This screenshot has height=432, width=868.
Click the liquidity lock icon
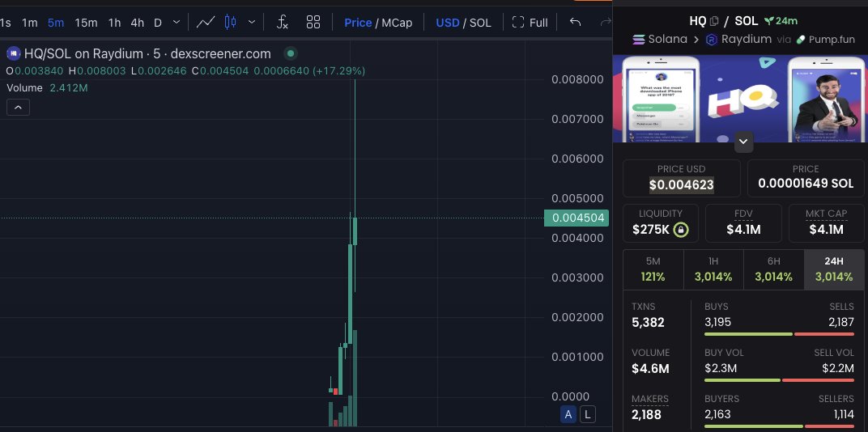coord(681,230)
